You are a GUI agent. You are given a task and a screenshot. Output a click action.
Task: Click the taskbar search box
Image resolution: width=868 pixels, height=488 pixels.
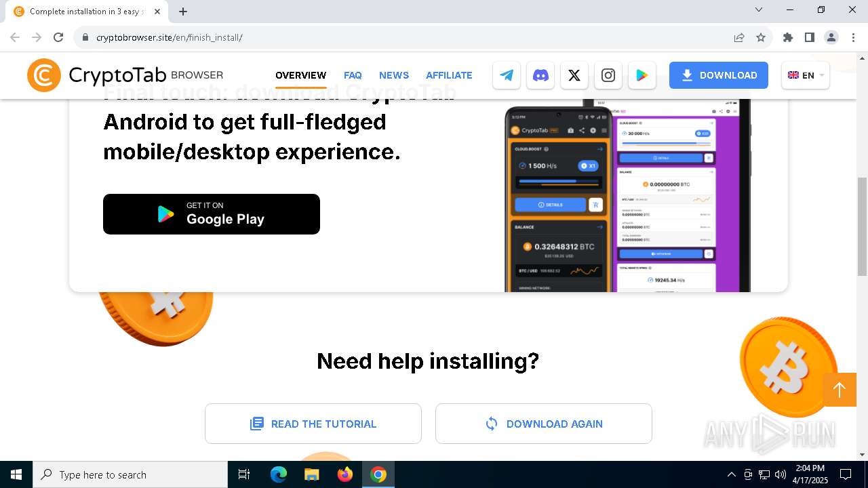coord(130,474)
